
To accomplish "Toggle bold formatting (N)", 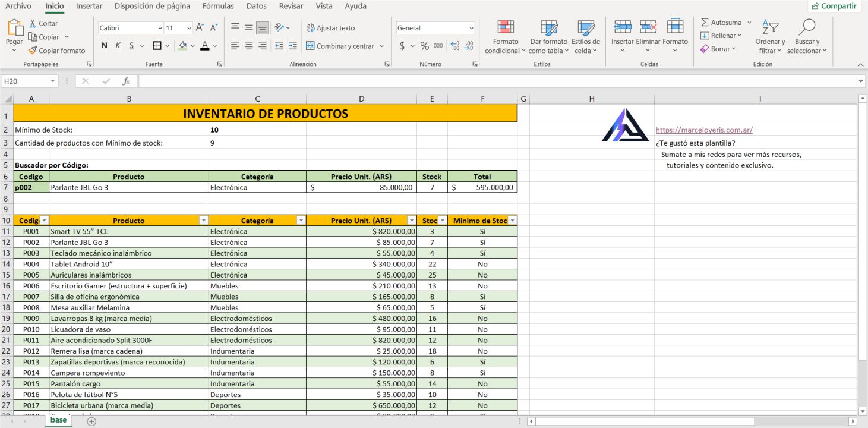I will 105,45.
